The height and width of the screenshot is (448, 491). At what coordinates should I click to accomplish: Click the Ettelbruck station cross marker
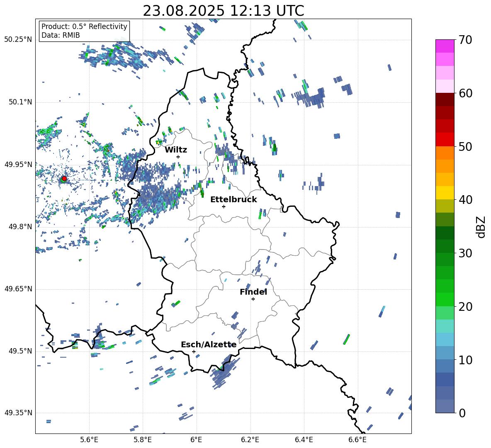coord(224,206)
